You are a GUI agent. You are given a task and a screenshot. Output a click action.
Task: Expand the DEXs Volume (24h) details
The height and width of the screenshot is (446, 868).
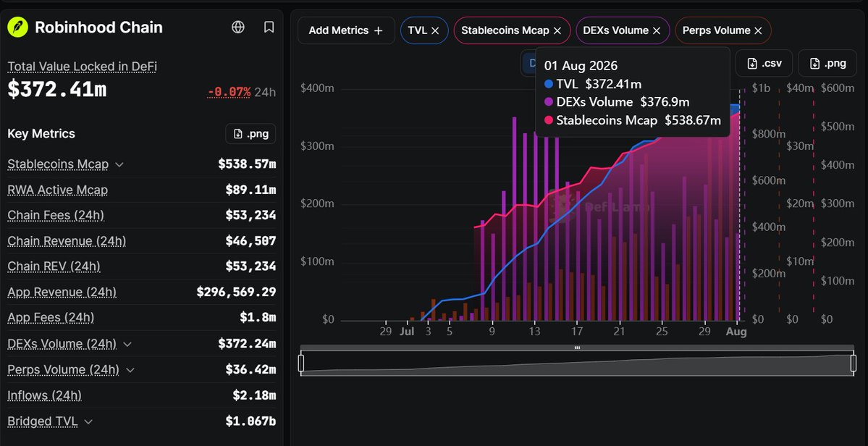tap(127, 344)
